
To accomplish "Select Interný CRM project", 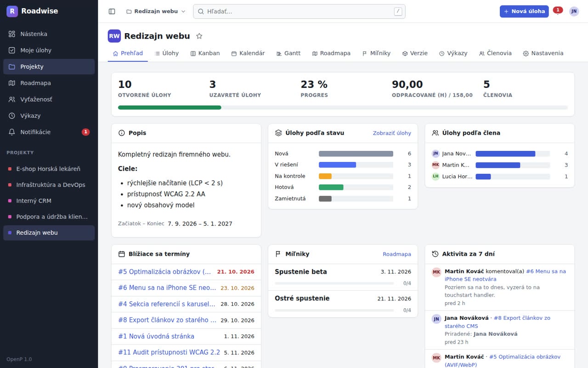I will 49,201.
